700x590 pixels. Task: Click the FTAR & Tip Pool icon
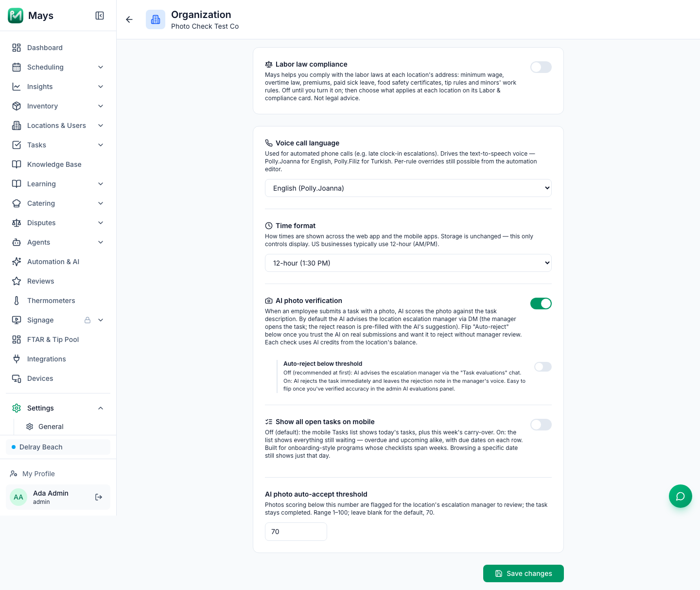17,340
